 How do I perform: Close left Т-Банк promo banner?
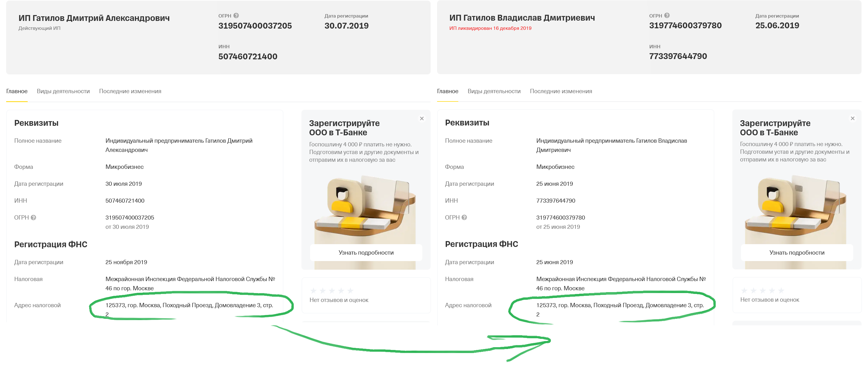(x=421, y=119)
